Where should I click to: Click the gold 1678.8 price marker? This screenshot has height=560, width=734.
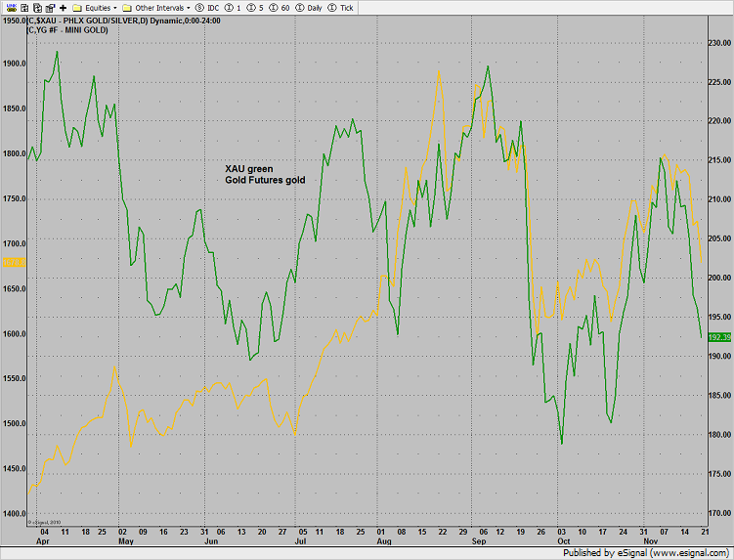(14, 262)
